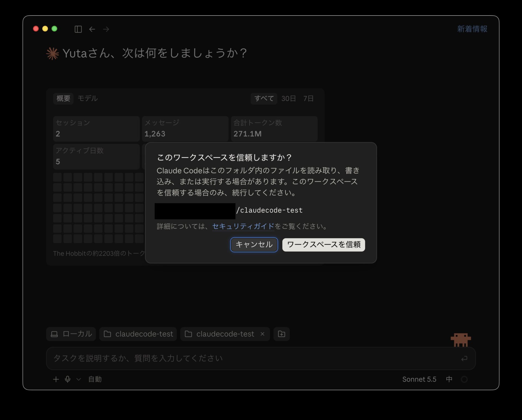Select the すべて time range

(264, 98)
